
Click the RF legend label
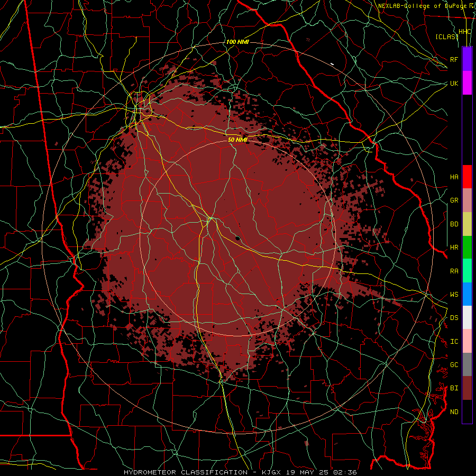(454, 59)
